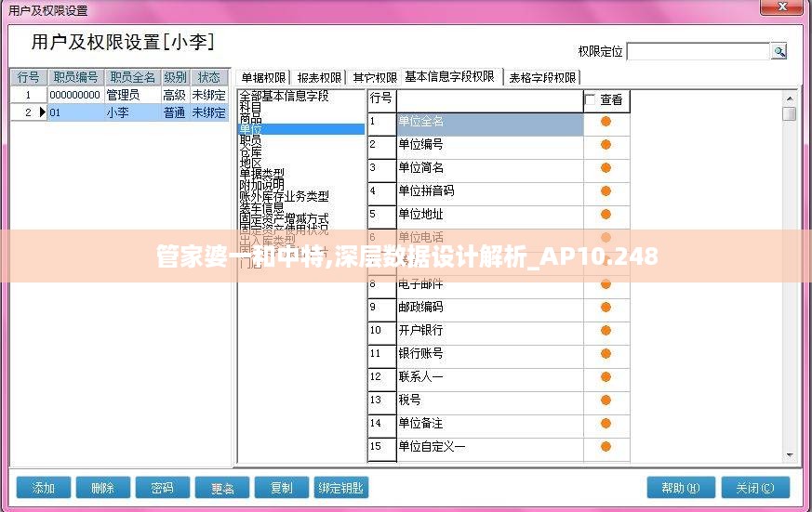Select 单据类型 in the category list
Viewport: 812px width, 512px height.
point(261,174)
